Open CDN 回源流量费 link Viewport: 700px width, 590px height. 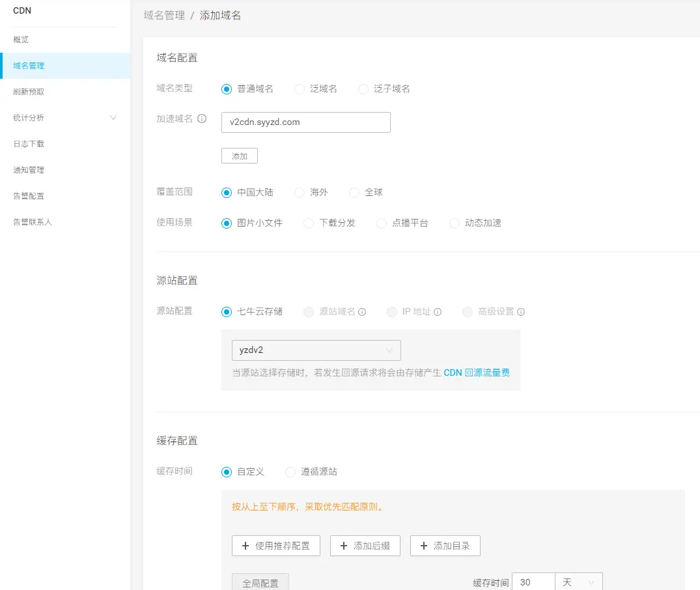[x=477, y=373]
